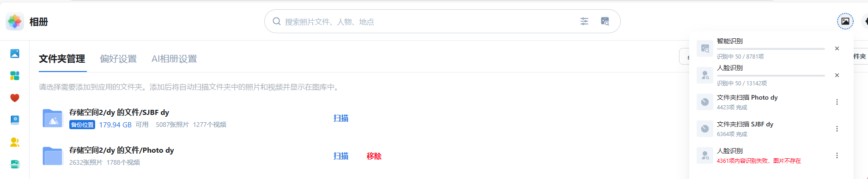Click the task progress icon at top right

pos(845,21)
